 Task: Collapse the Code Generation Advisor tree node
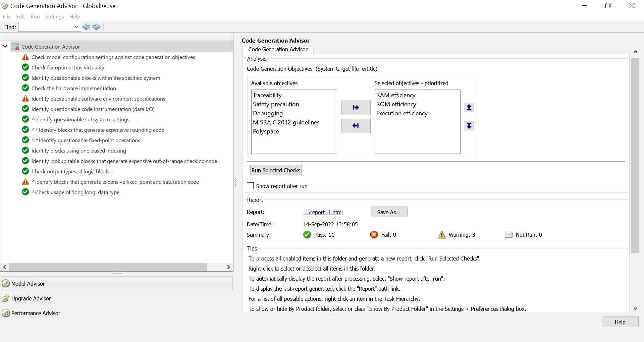coord(5,47)
